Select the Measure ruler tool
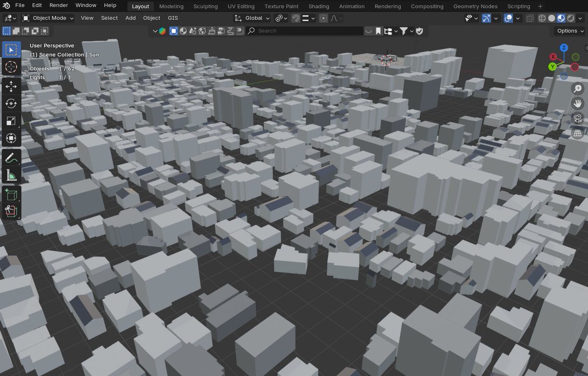This screenshot has height=376, width=588. [x=11, y=175]
